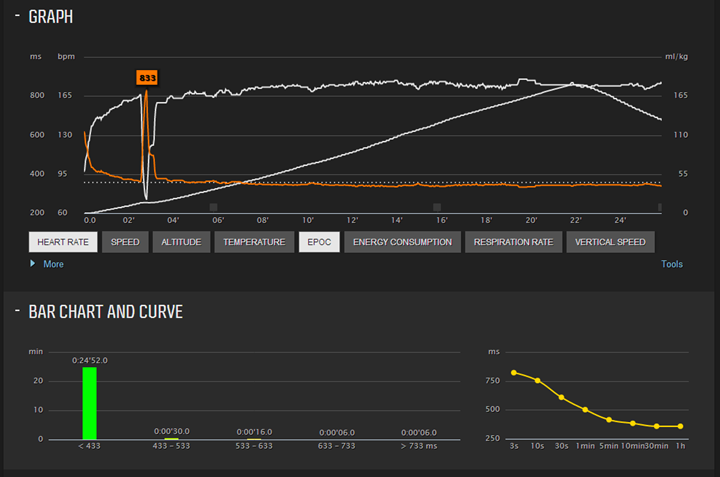The image size is (720, 477).
Task: Open the Tools link
Action: click(x=672, y=264)
